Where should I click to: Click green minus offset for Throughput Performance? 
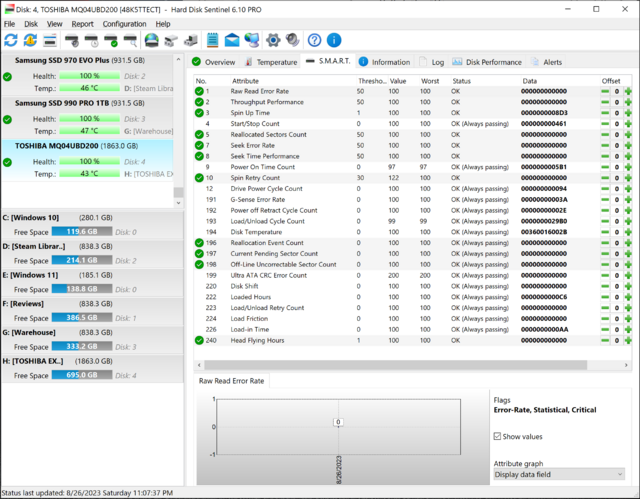(605, 102)
